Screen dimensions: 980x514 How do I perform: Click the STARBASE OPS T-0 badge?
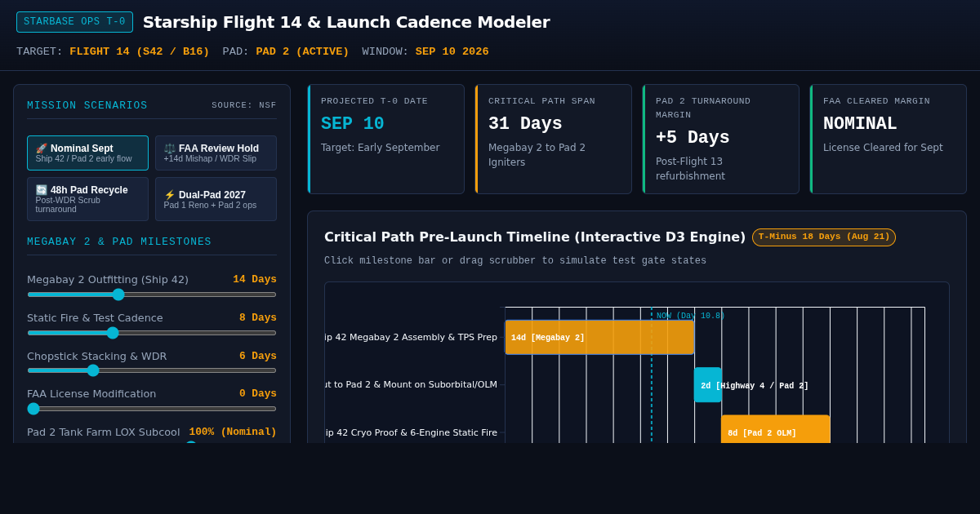[x=74, y=22]
